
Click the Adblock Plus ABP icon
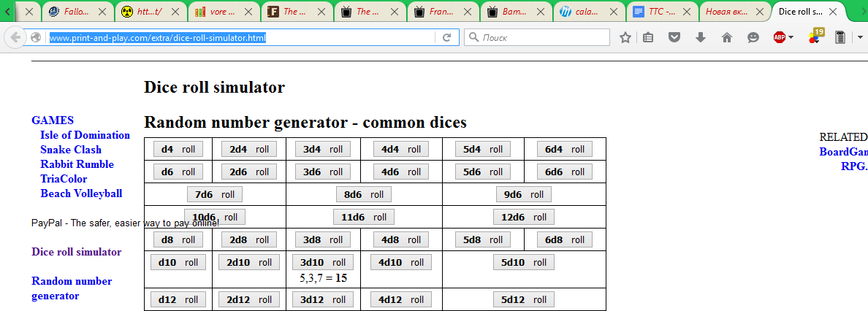(780, 38)
